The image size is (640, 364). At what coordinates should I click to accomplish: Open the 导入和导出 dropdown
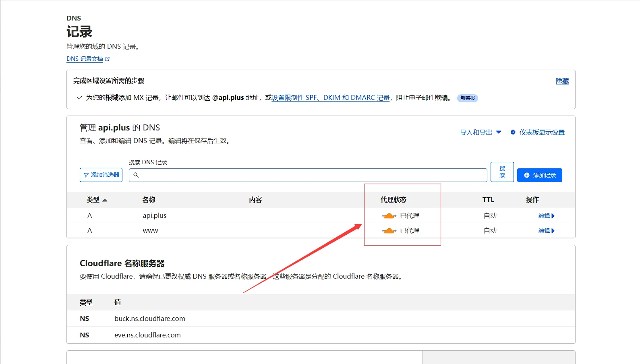click(x=481, y=132)
